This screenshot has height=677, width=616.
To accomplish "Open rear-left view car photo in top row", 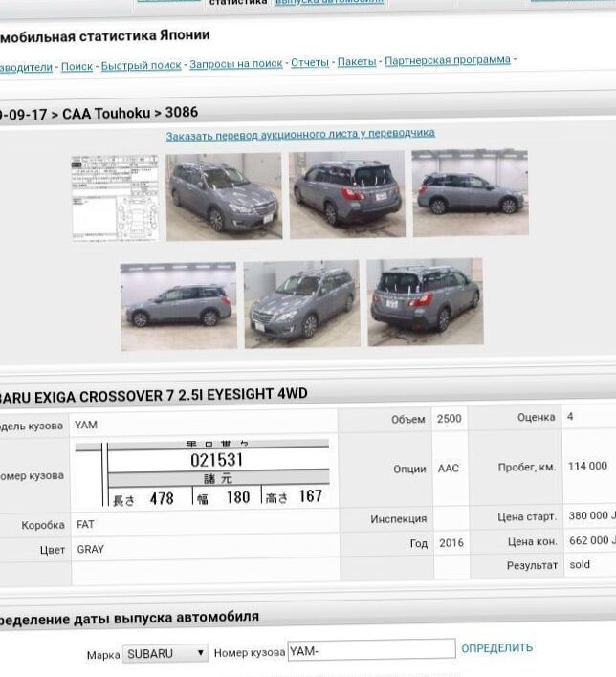I will point(347,194).
